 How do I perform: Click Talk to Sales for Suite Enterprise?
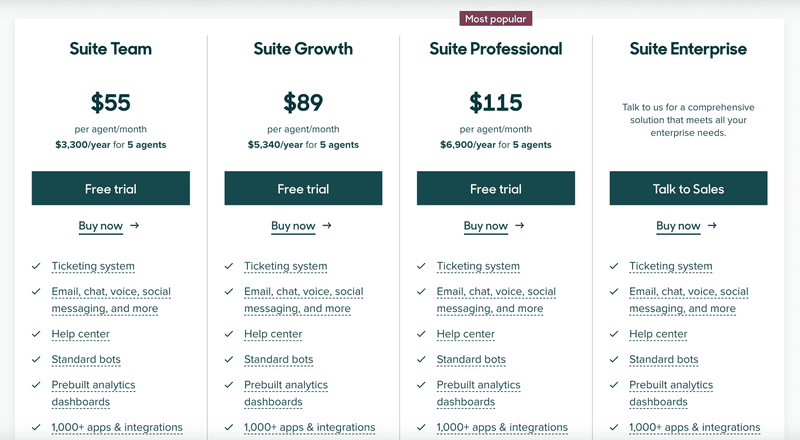coord(688,189)
